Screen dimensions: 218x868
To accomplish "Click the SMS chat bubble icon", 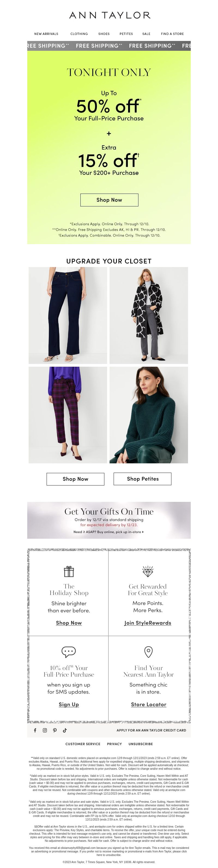I will 69,652.
